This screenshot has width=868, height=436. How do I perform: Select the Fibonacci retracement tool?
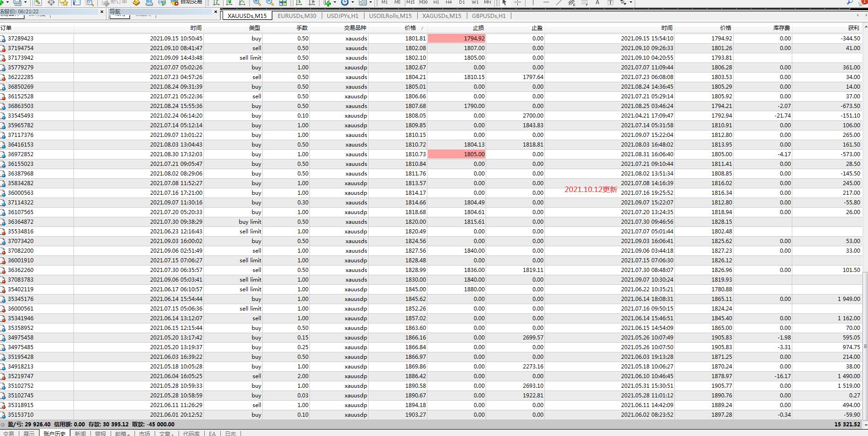pos(584,2)
